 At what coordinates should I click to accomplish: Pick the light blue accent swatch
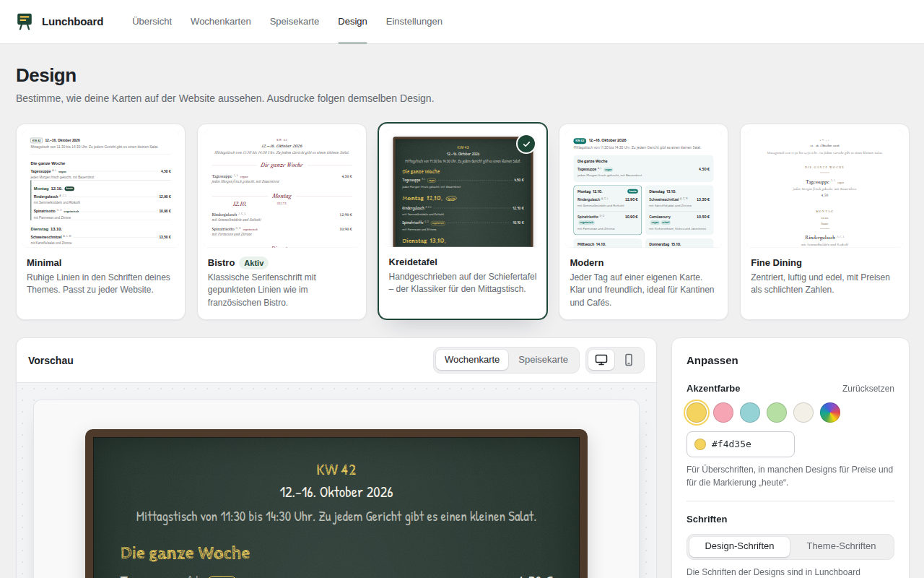[x=750, y=413]
